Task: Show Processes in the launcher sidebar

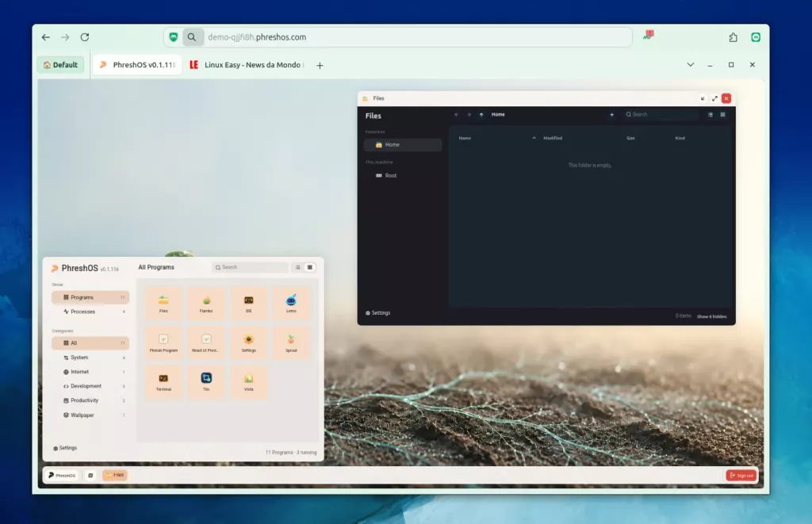Action: 90,312
